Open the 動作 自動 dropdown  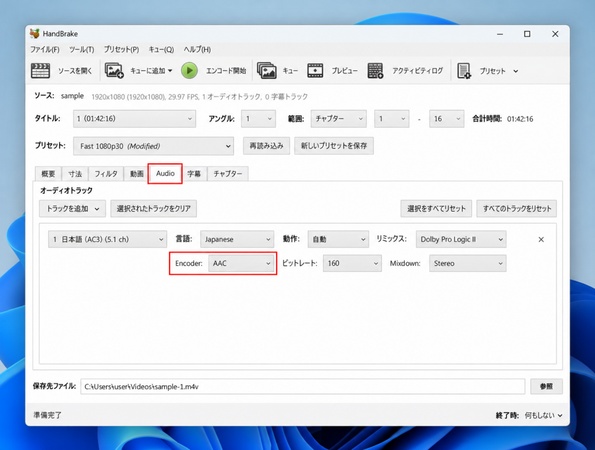pos(338,239)
